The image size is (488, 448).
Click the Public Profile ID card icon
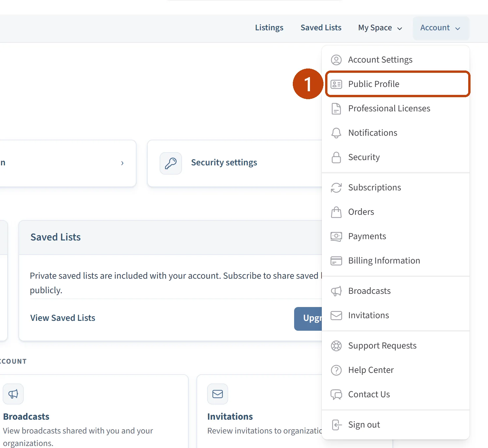[x=336, y=84]
